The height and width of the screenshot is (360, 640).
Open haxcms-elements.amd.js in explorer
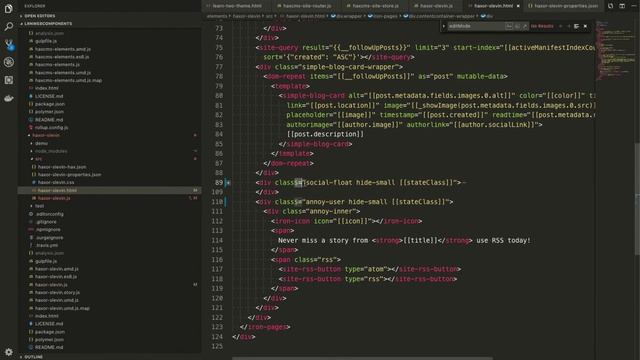(62, 49)
